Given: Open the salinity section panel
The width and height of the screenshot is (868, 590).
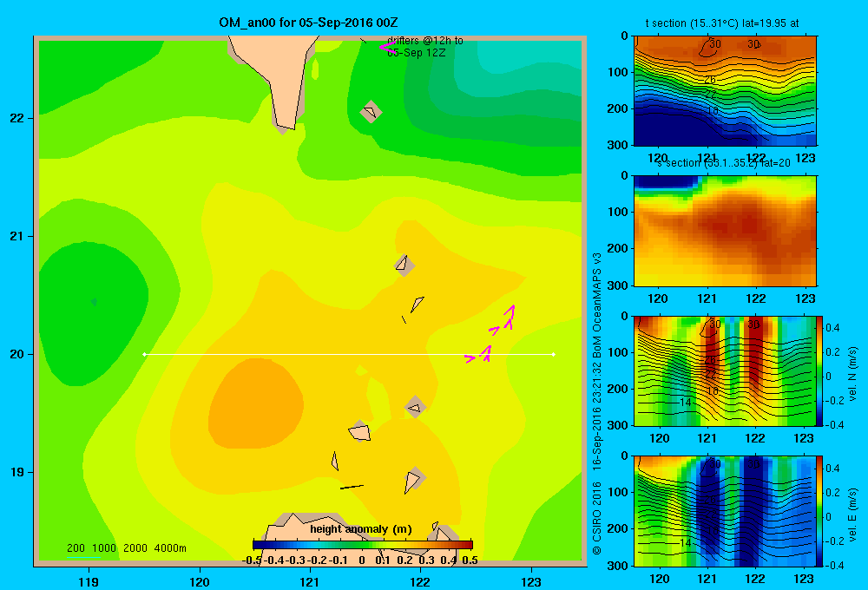Looking at the screenshot, I should point(725,231).
